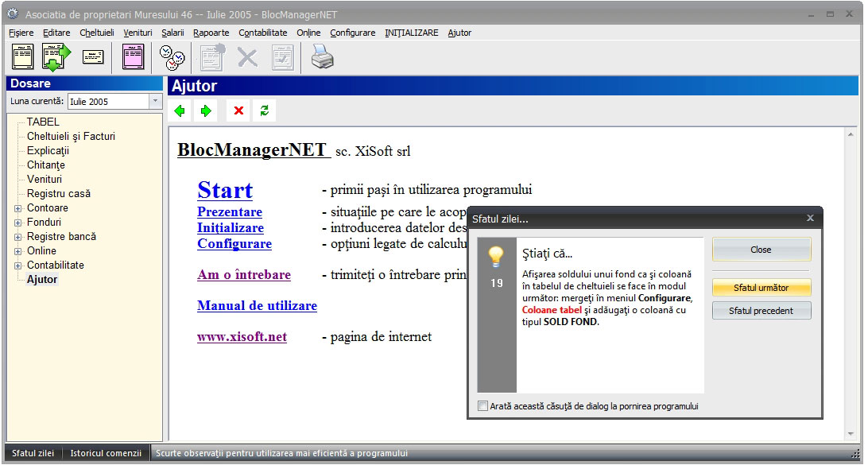Click the small receipt card toolbar icon

94,57
